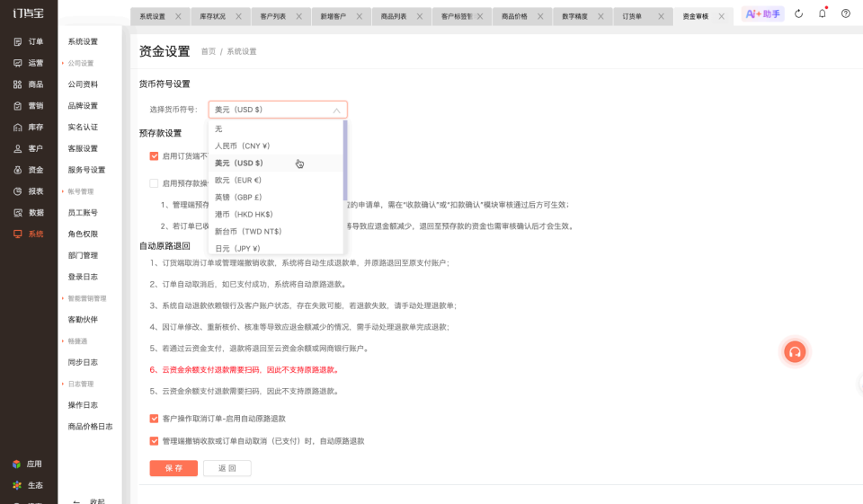Click the 保存 button
The width and height of the screenshot is (863, 504).
pyautogui.click(x=173, y=468)
